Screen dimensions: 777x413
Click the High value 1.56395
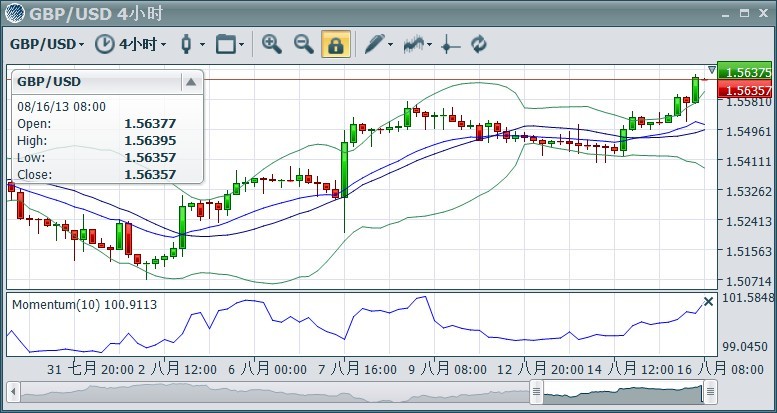coord(150,141)
